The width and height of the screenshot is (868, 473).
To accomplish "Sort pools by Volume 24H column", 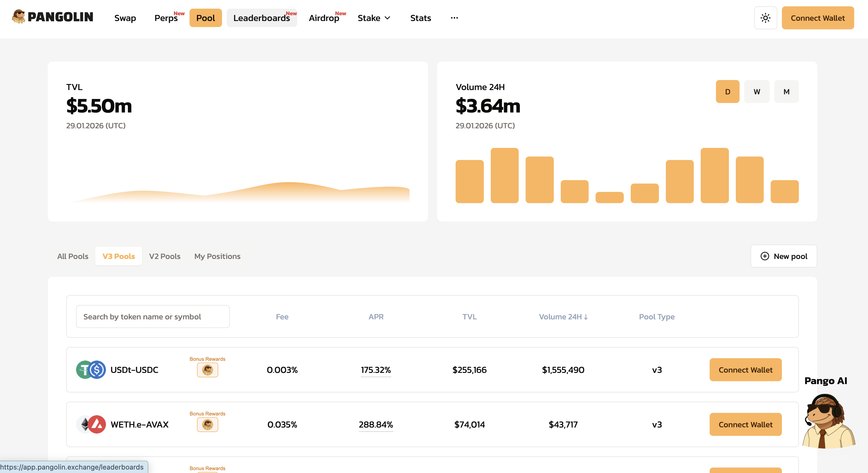I will tap(563, 316).
